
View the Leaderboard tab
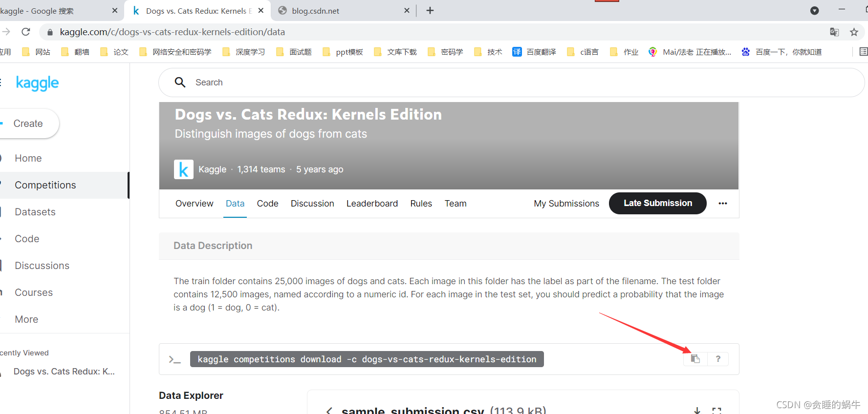coord(372,204)
